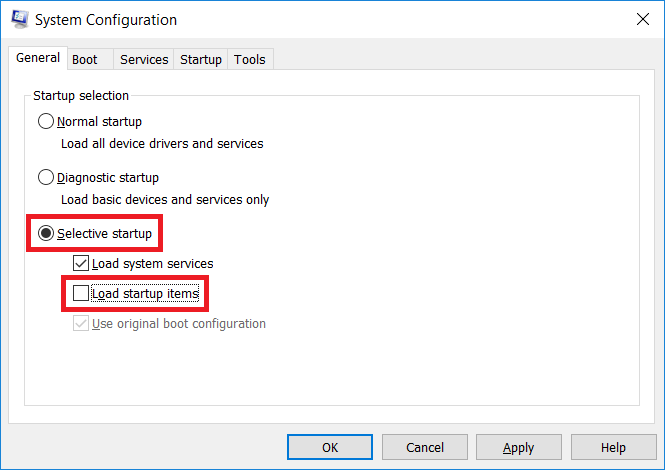
Task: Close the System Configuration window
Action: click(643, 19)
